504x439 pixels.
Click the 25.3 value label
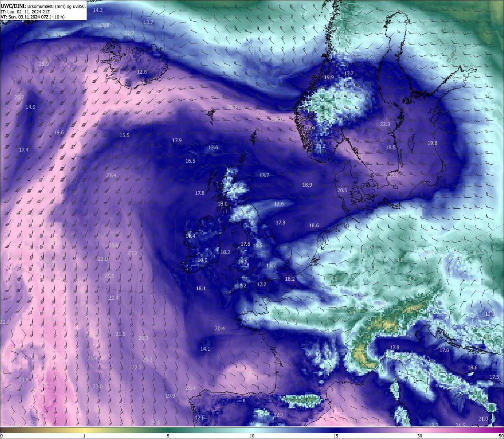click(143, 338)
